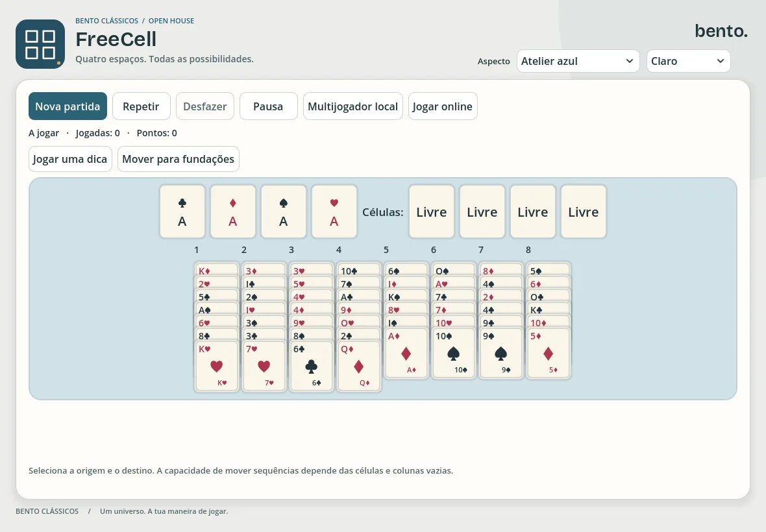Viewport: 766px width, 532px height.
Task: Start a game with Nova partida
Action: pos(68,106)
